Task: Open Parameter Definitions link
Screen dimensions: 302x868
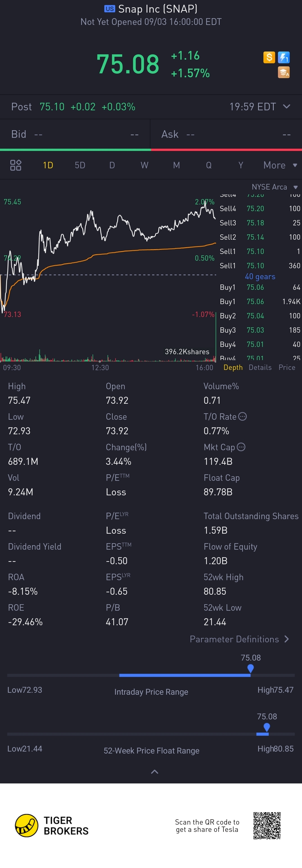Action: tap(239, 639)
